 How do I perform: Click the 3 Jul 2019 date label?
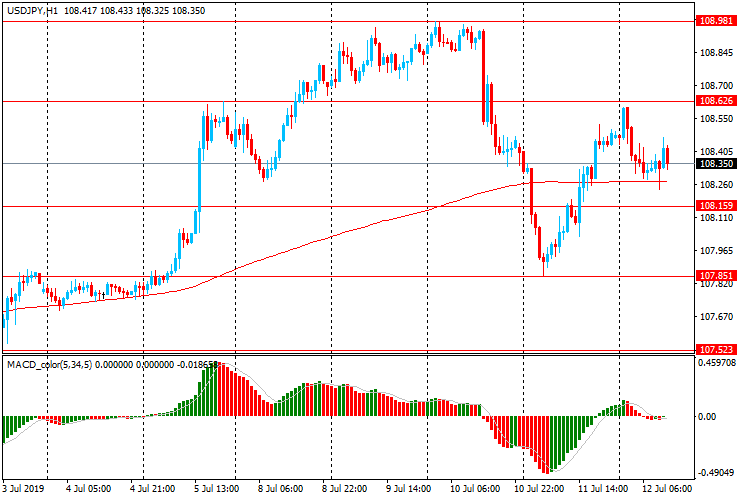coord(23,488)
